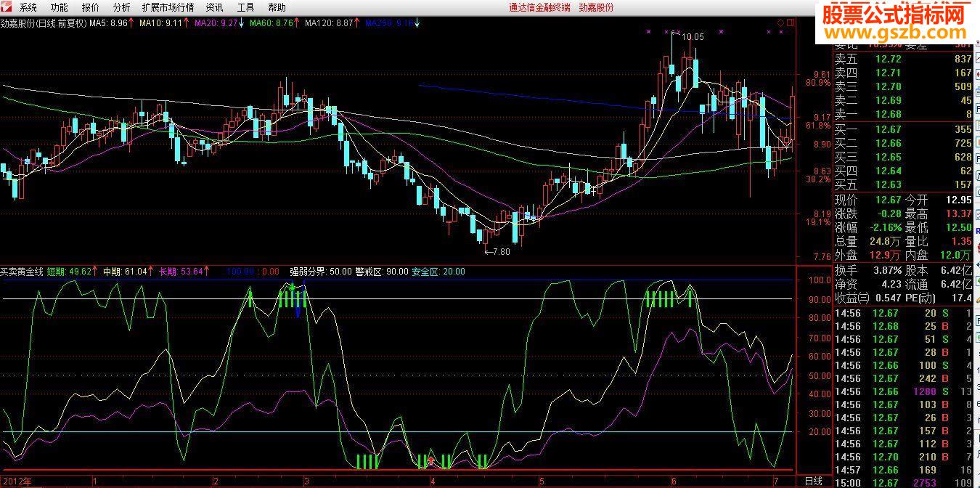Select the MA250: 9.16 indicator label
This screenshot has height=488, width=980.
(392, 23)
